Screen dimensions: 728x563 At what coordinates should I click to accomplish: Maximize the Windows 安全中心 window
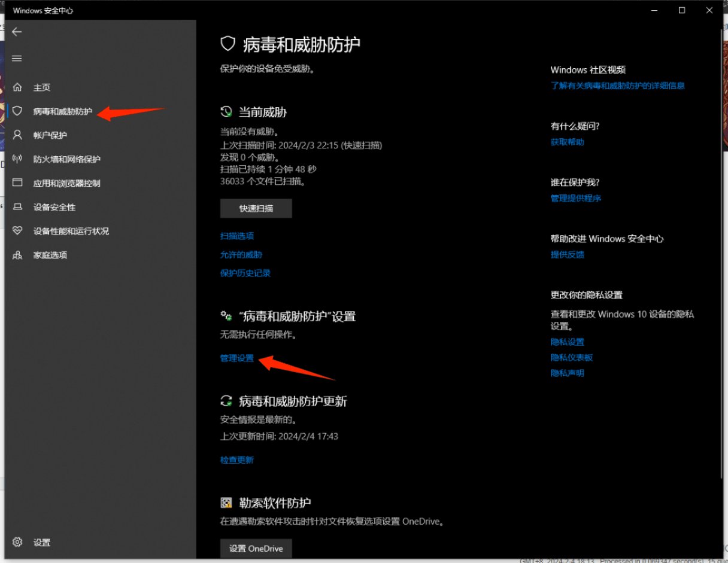tap(682, 10)
